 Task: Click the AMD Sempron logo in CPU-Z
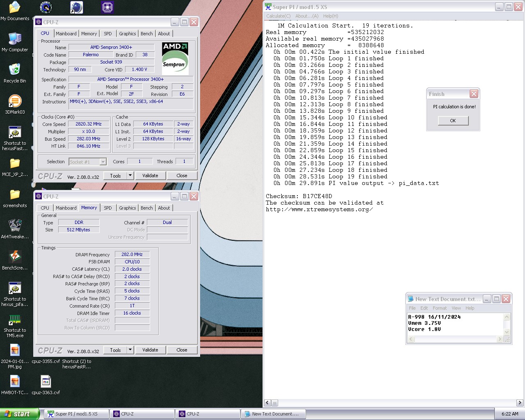(x=175, y=58)
